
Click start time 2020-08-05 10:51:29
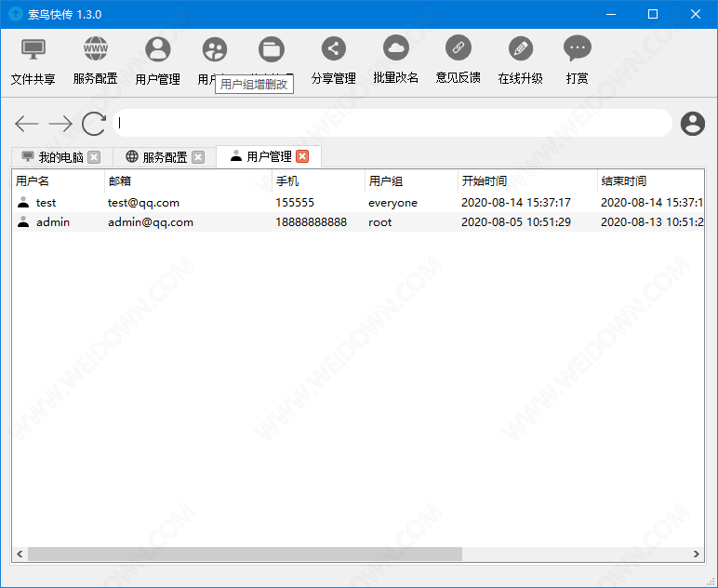tap(516, 222)
